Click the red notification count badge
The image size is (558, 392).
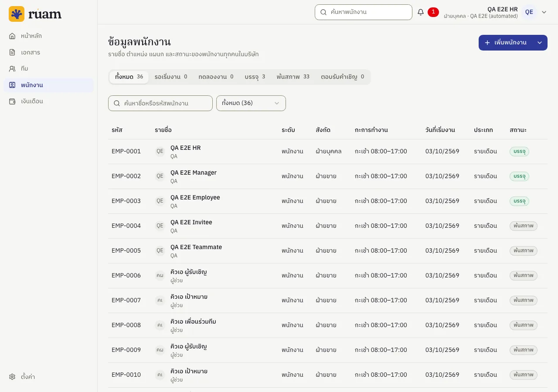[x=433, y=12]
